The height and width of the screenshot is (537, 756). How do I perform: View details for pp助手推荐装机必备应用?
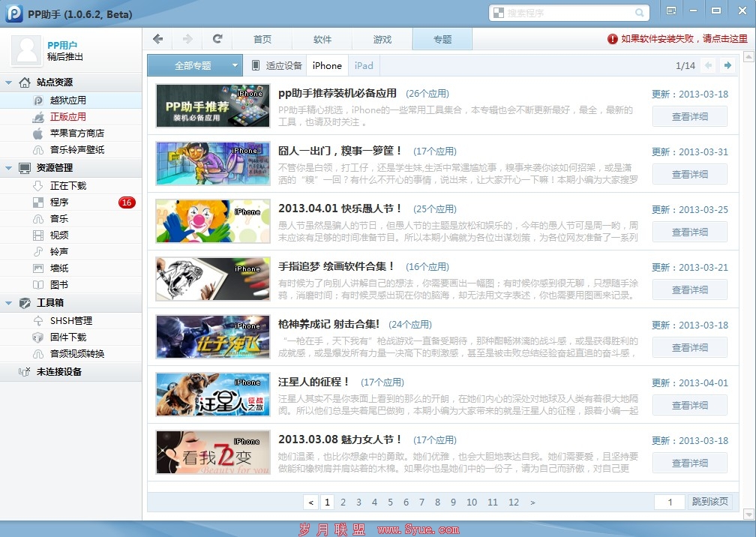[x=689, y=117]
